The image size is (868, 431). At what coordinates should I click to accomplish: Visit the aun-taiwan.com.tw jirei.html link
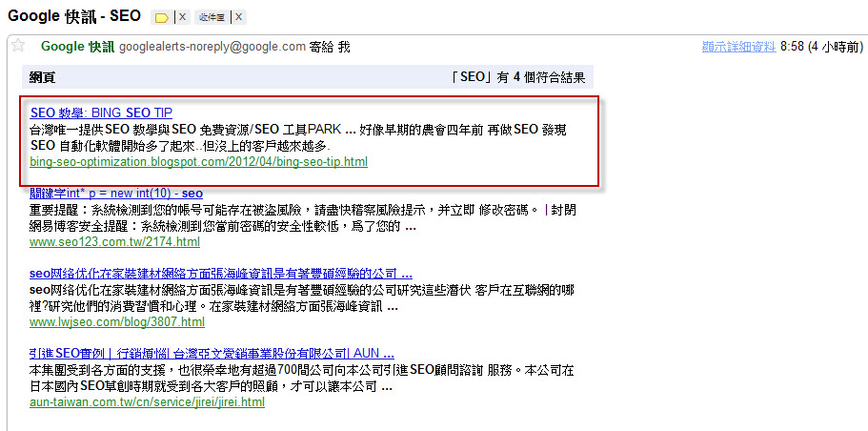tap(148, 401)
